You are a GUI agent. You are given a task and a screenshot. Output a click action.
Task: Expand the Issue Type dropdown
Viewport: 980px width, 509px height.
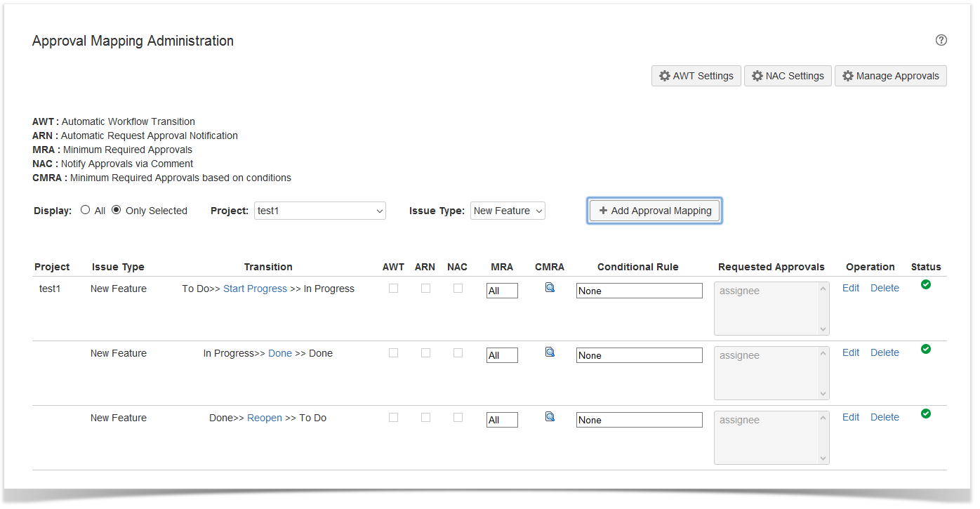pyautogui.click(x=508, y=211)
